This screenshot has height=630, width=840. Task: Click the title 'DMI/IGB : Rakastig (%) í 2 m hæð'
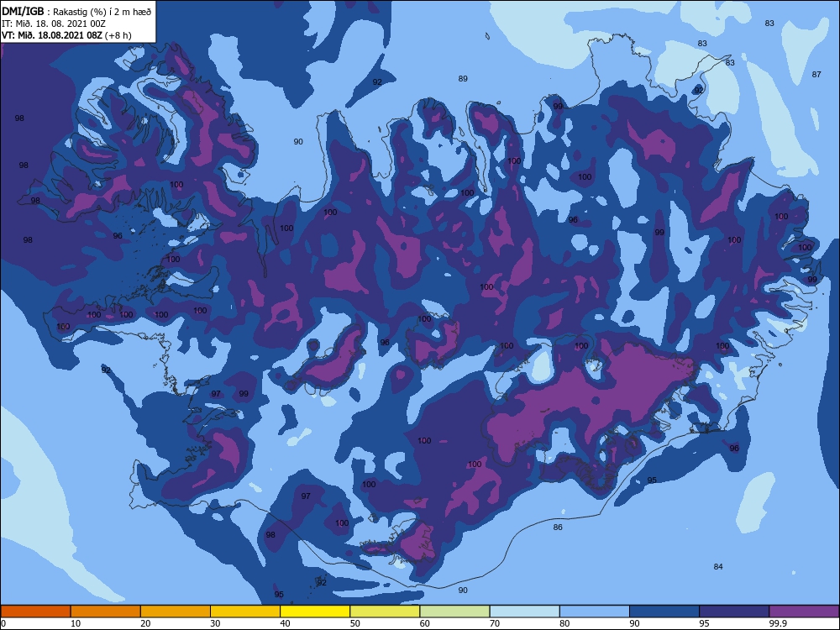[x=76, y=11]
